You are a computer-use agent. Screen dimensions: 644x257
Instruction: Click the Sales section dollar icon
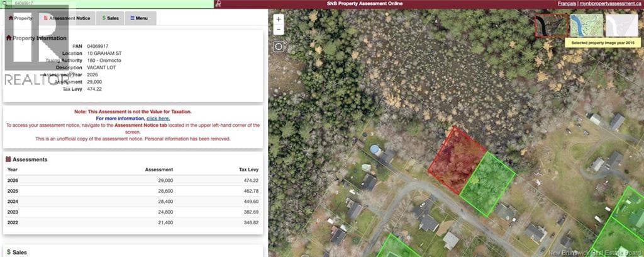click(x=8, y=252)
